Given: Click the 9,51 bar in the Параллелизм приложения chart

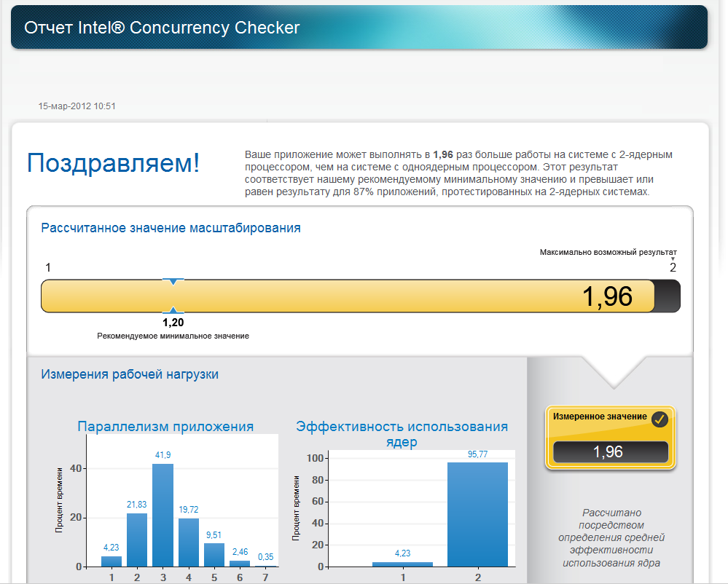Looking at the screenshot, I should point(214,555).
